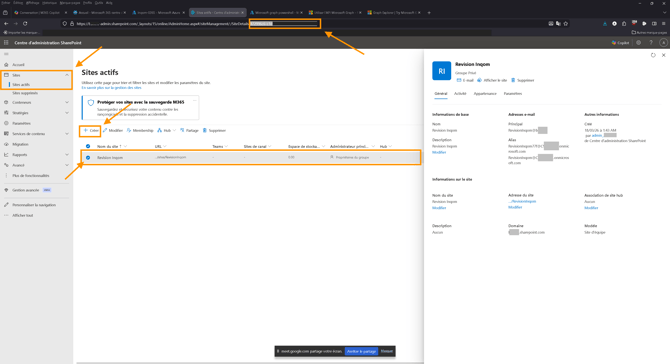Close the Revision Inqom details panel
The height and width of the screenshot is (364, 670).
[664, 55]
